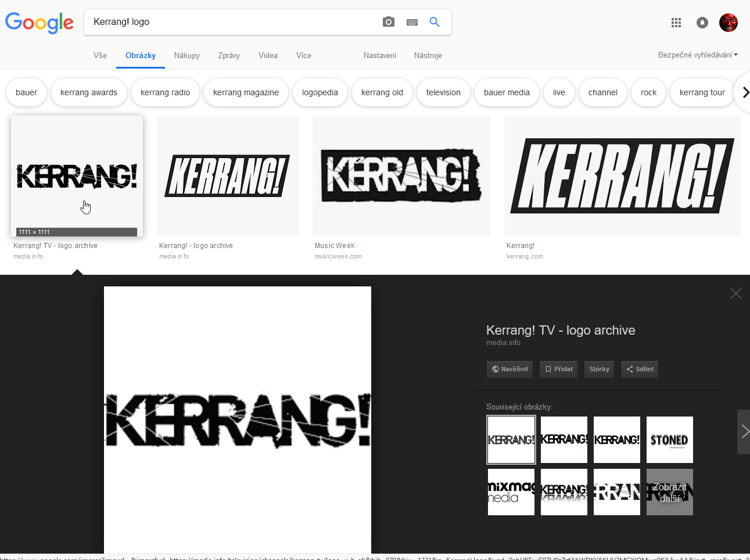
Task: Open first related Kerrang! thumbnail (highlighted)
Action: [x=511, y=440]
